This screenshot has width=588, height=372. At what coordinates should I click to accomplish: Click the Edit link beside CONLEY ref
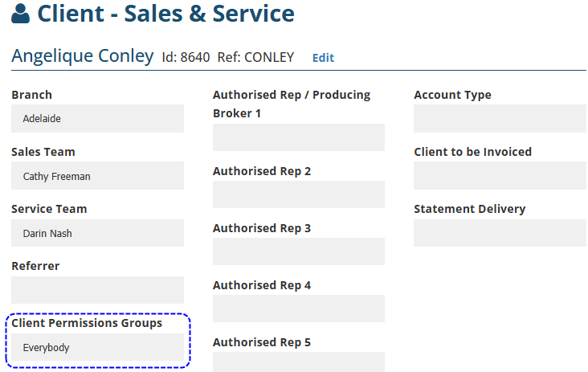click(323, 58)
